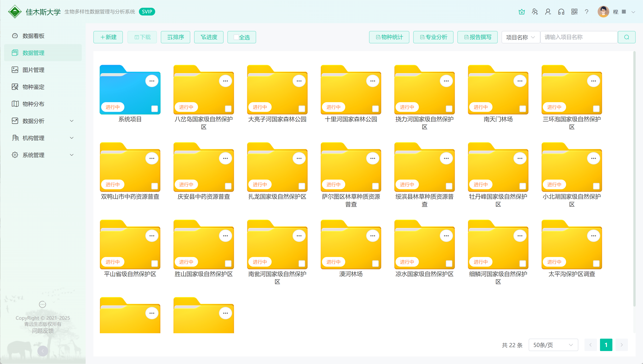This screenshot has height=364, width=643.
Task: Click the 报告撰写 button
Action: (x=478, y=37)
